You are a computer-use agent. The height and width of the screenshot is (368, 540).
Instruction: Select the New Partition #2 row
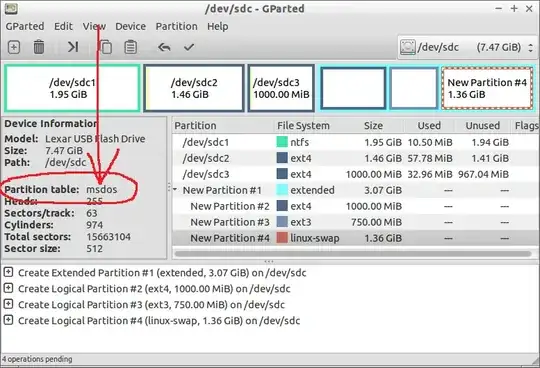point(355,206)
